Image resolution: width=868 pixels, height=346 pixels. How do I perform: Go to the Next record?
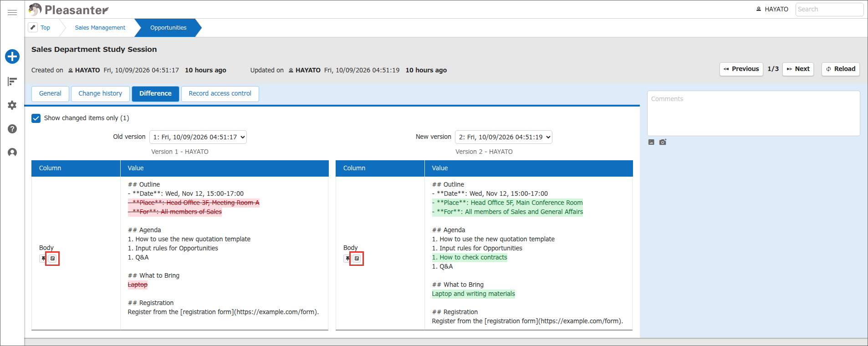tap(798, 69)
